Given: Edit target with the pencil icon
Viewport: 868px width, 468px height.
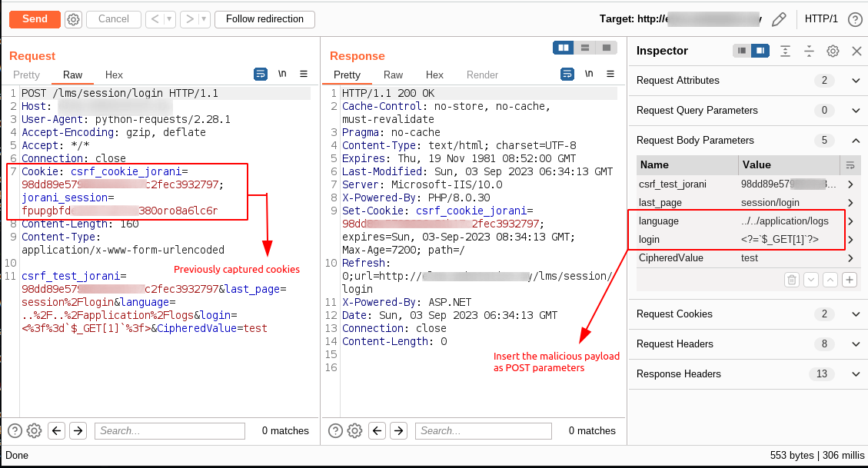Looking at the screenshot, I should [x=779, y=19].
